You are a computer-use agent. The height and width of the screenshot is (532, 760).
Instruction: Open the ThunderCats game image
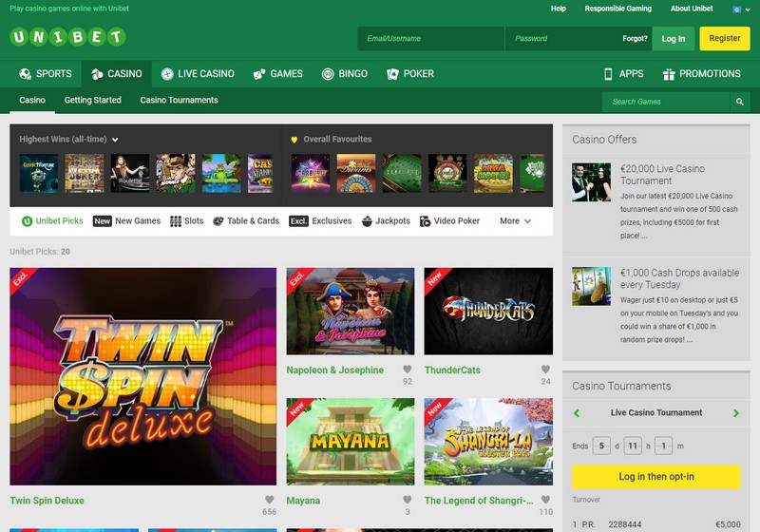[488, 311]
